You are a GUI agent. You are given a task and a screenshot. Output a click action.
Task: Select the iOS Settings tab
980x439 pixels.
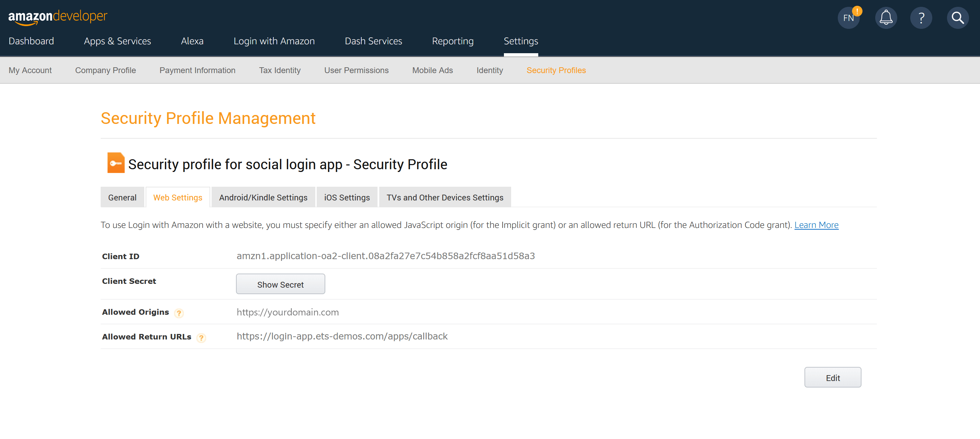coord(347,197)
